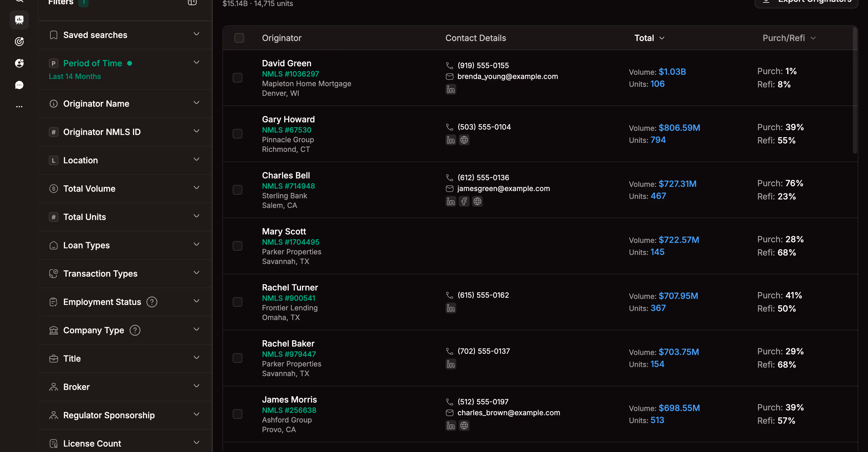Open the Purch/Refi column dropdown
The height and width of the screenshot is (452, 868).
click(789, 38)
